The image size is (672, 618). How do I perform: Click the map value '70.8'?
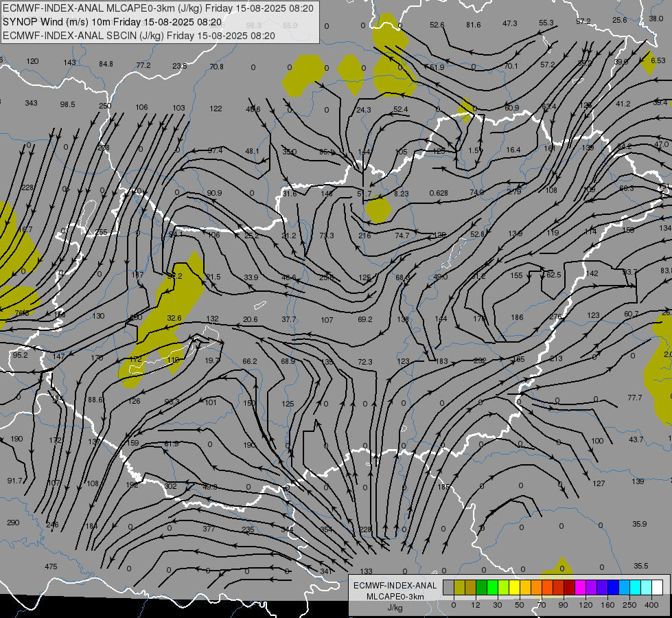click(x=216, y=67)
